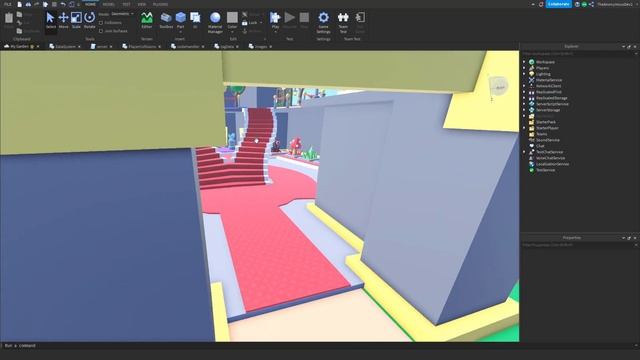640x360 pixels.
Task: Click the Stop test button
Action: click(x=304, y=20)
